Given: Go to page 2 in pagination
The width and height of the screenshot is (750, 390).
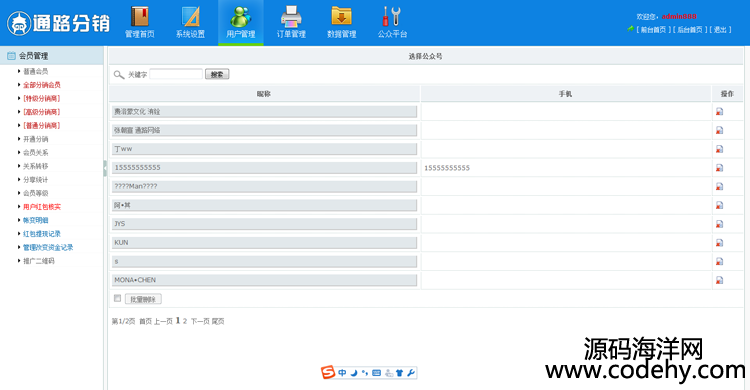Looking at the screenshot, I should (185, 321).
